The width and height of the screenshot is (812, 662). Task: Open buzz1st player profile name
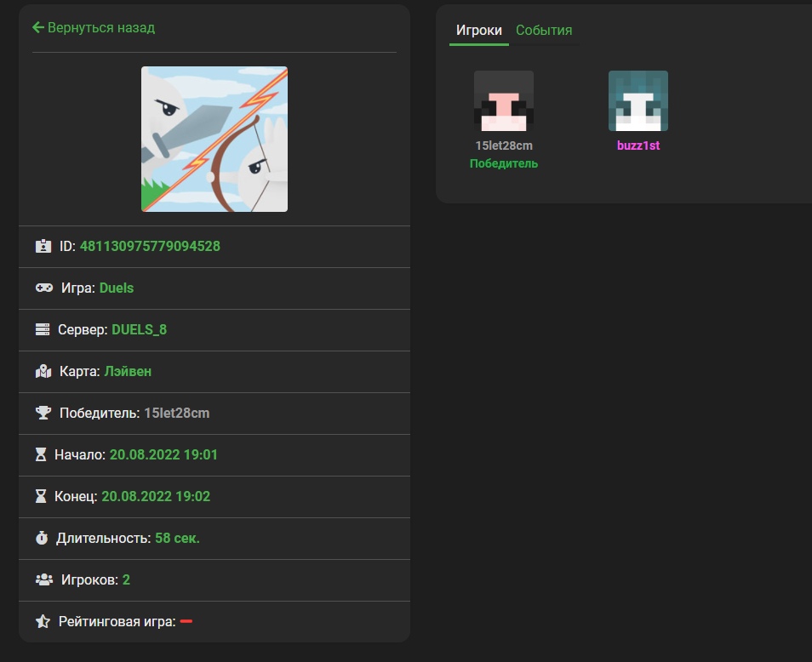pyautogui.click(x=638, y=146)
